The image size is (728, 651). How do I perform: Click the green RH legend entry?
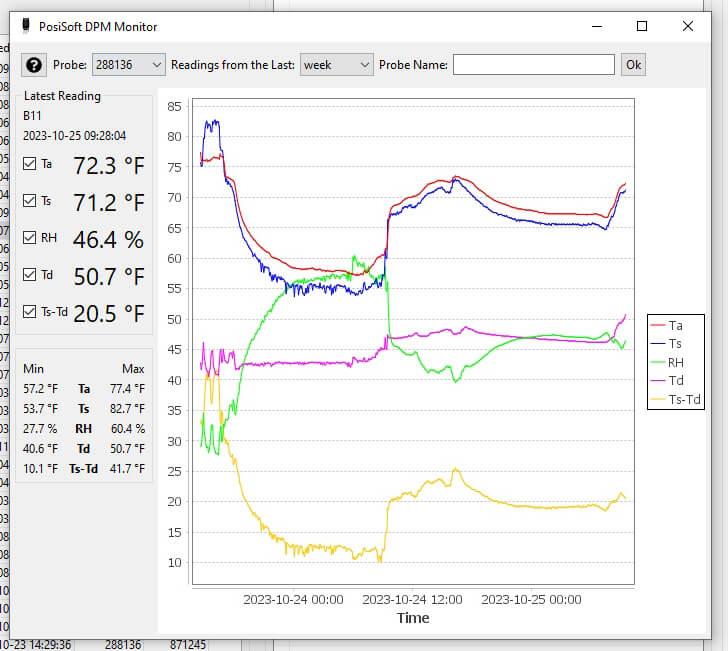click(675, 363)
